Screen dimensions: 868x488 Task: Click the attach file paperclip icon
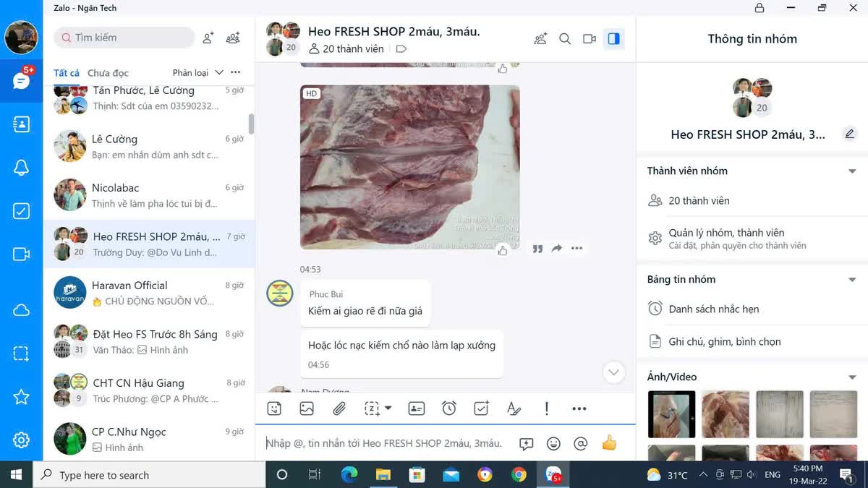point(339,408)
